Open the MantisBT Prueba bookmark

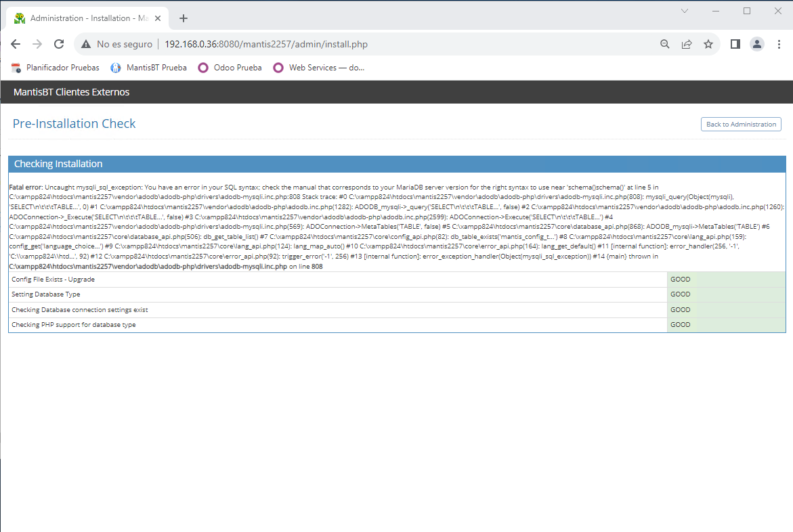click(149, 68)
